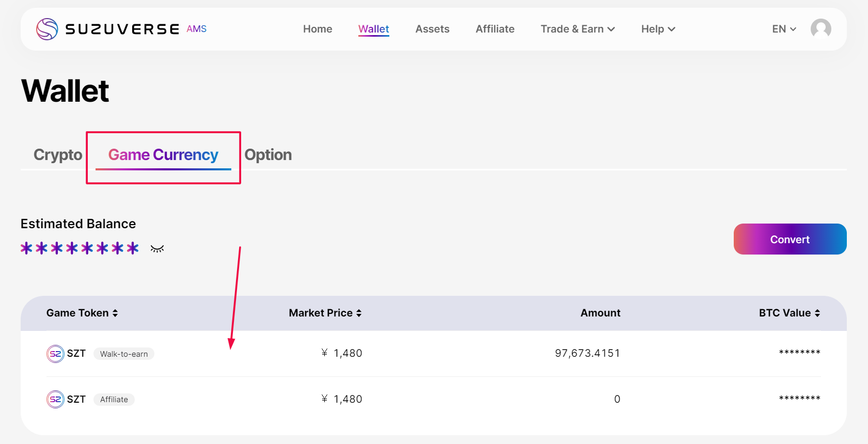Click the SZT Affiliate token icon
868x444 pixels.
click(55, 400)
